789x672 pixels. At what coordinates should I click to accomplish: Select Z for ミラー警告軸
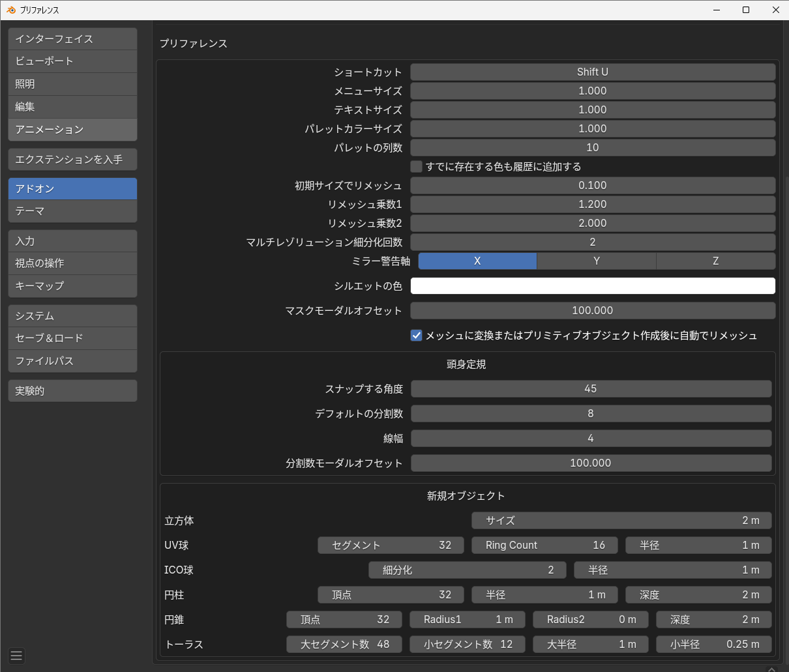(716, 261)
